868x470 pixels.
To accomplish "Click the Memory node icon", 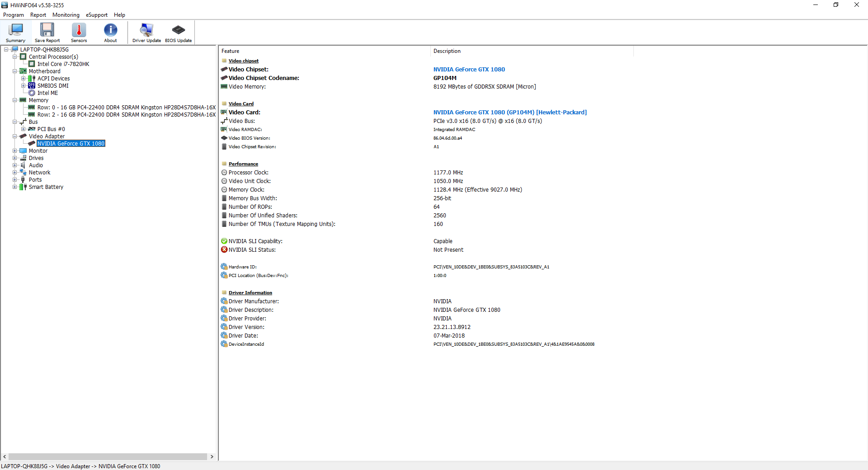I will [23, 100].
